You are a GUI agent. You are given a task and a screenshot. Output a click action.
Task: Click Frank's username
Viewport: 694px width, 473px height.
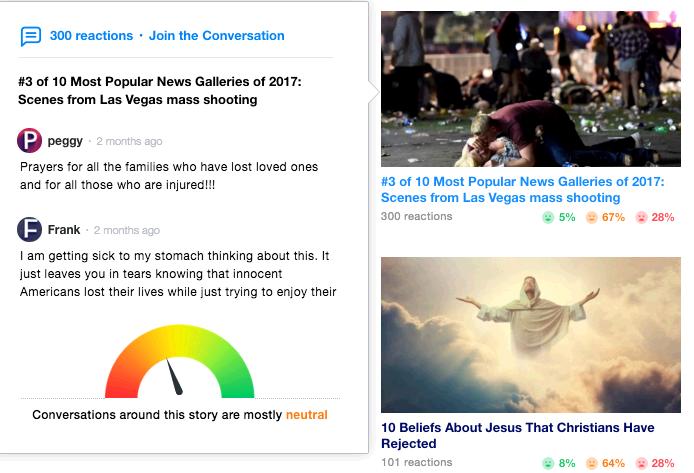(64, 230)
